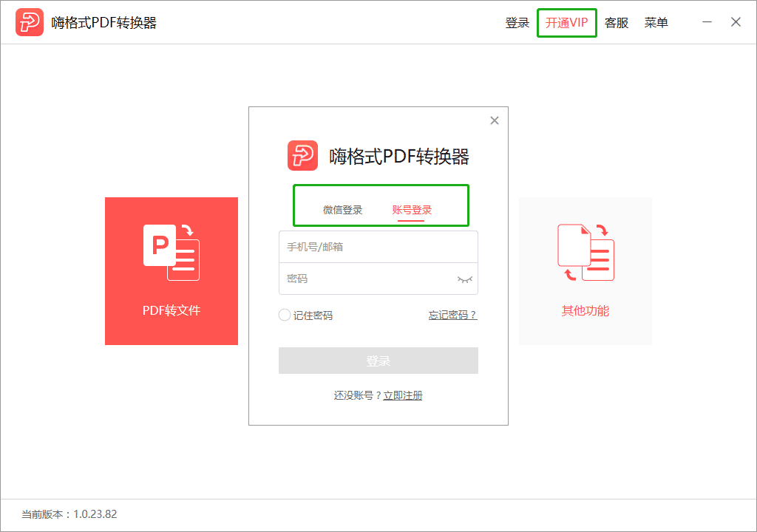The height and width of the screenshot is (532, 757).
Task: Click the 立即注册 register link
Action: click(x=403, y=395)
